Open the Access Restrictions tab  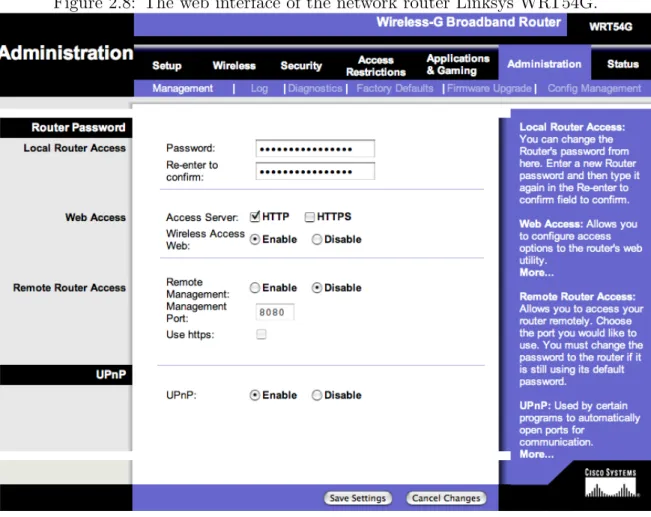(376, 66)
